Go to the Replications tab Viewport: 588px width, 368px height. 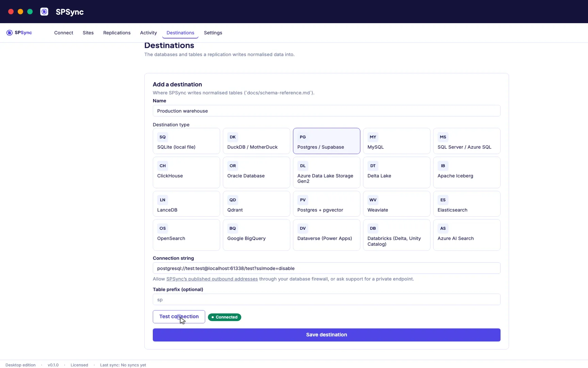[117, 33]
